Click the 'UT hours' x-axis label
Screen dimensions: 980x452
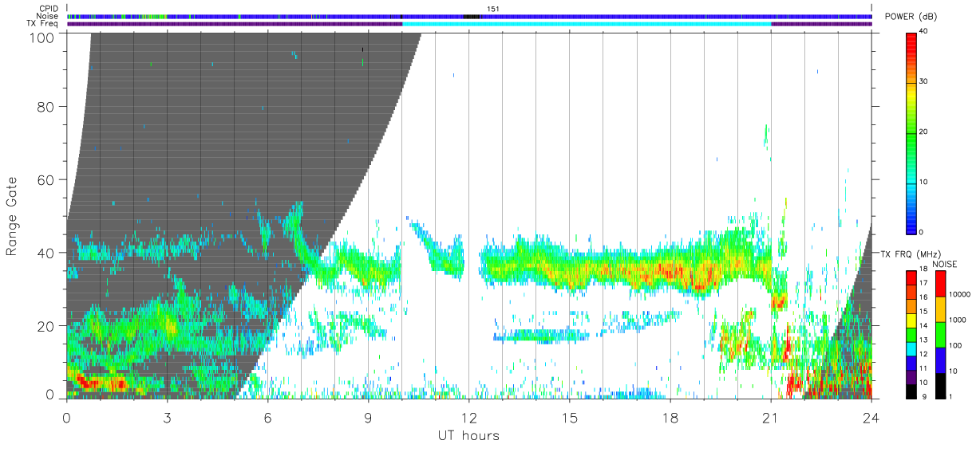(468, 435)
